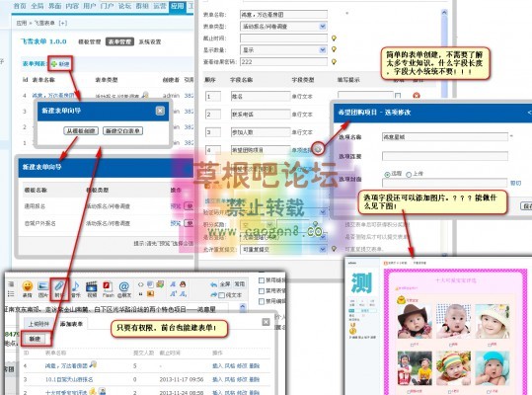Click the form name input field
532x395 pixels.
point(283,14)
